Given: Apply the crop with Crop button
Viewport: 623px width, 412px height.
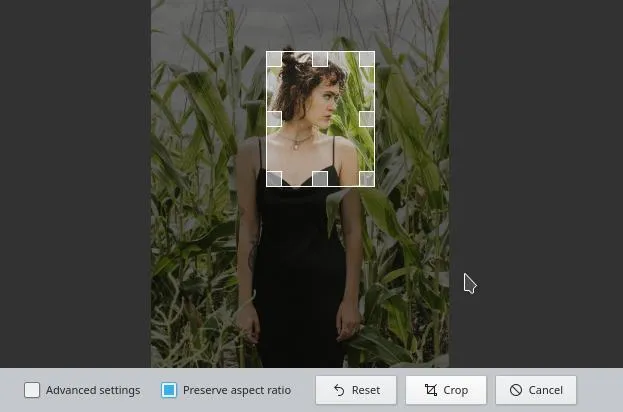Looking at the screenshot, I should click(x=446, y=390).
